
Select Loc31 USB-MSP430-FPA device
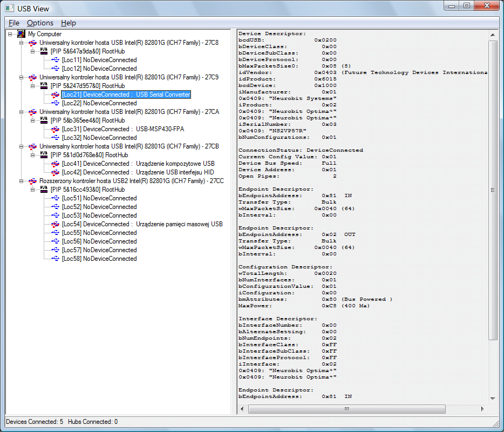coord(123,129)
